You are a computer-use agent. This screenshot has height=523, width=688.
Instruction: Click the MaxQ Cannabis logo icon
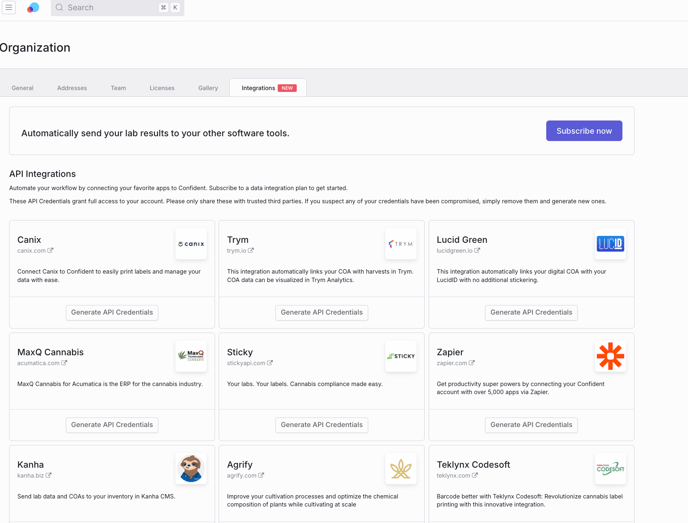pos(191,356)
